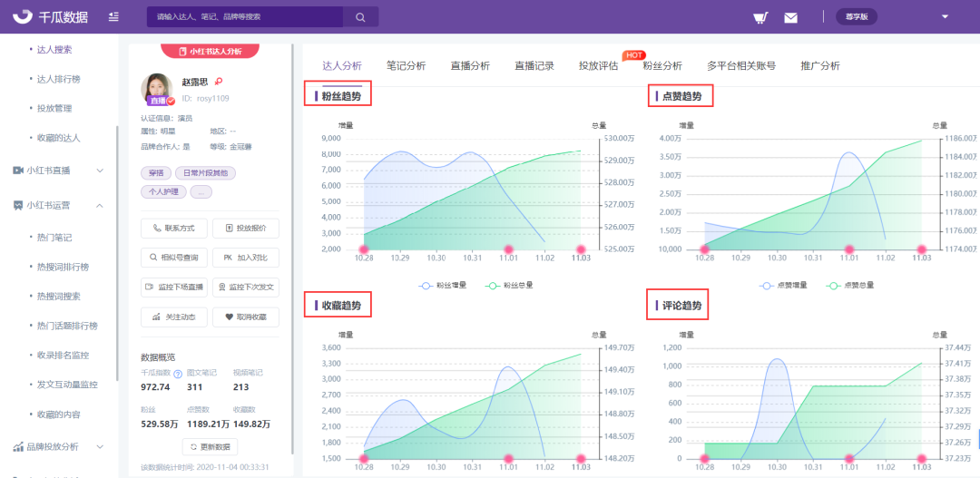980x478 pixels.
Task: Collapse the 小红书运营 sidebar section
Action: coord(100,205)
